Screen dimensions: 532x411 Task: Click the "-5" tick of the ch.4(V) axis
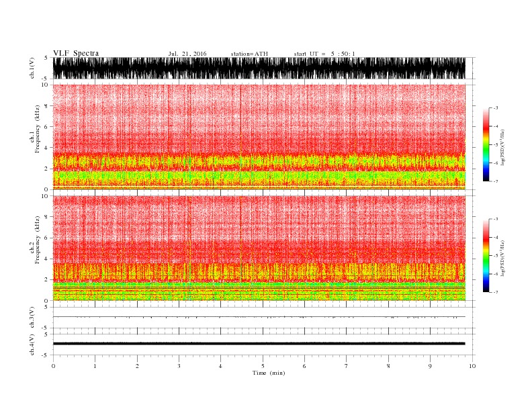[x=46, y=355]
